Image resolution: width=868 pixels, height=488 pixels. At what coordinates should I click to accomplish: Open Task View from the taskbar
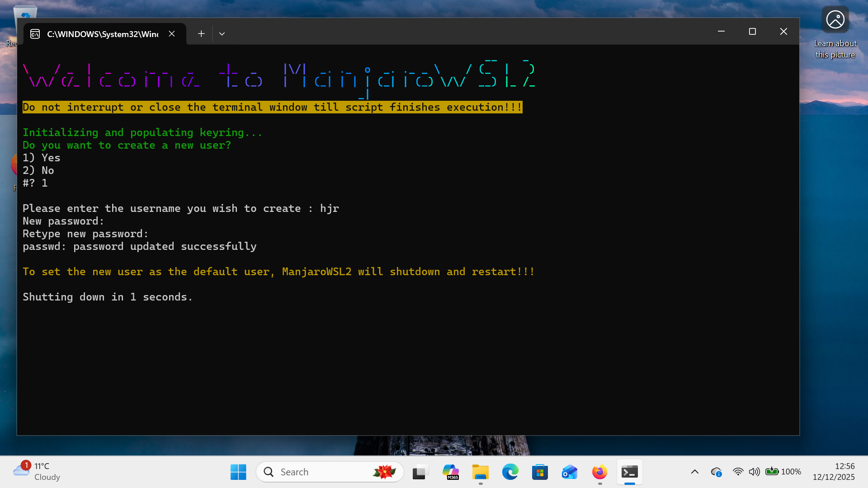click(420, 472)
